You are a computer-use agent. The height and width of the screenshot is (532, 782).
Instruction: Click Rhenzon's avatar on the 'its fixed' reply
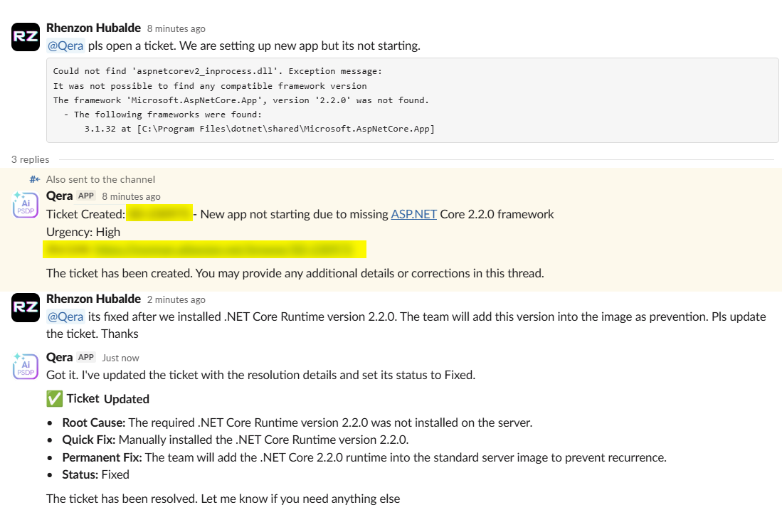[26, 307]
